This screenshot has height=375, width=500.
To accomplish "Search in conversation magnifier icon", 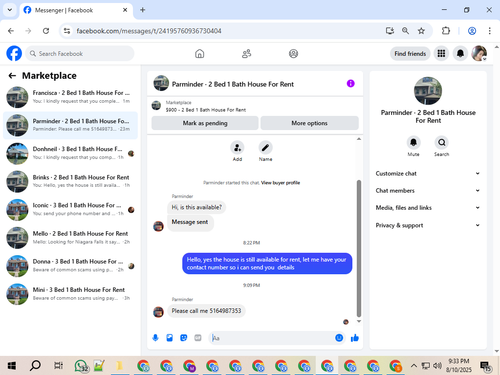I will (x=442, y=143).
